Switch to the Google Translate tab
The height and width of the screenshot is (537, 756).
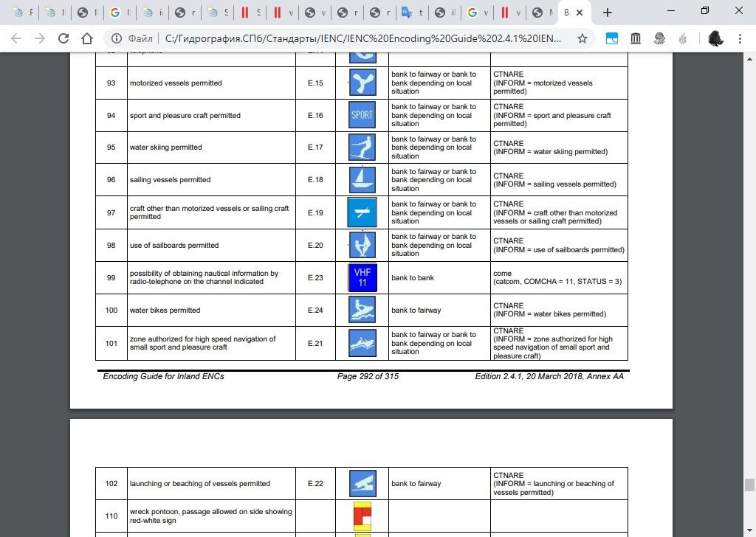411,13
